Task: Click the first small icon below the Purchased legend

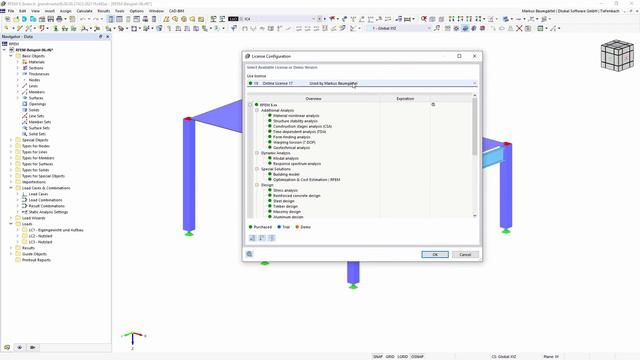Action: [252, 238]
